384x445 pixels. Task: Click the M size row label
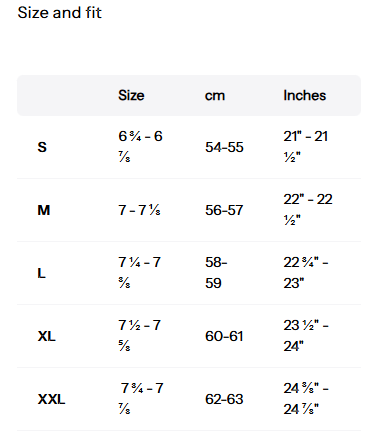tap(44, 210)
